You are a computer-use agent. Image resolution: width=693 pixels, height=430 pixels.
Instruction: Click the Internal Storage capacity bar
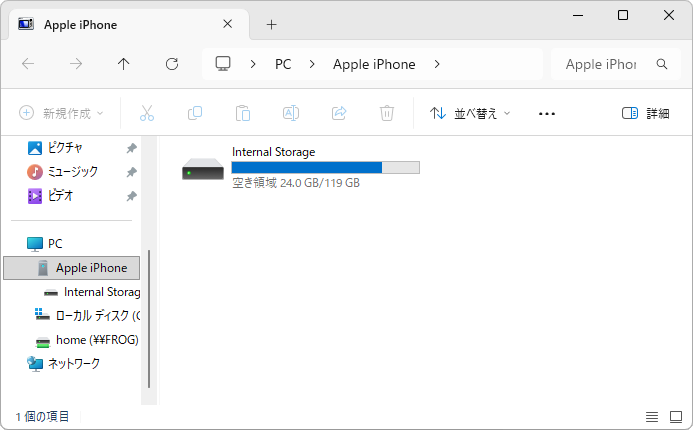pos(325,167)
